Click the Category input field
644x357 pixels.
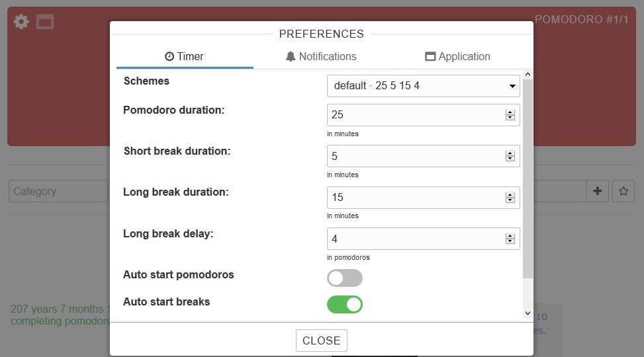pyautogui.click(x=58, y=191)
